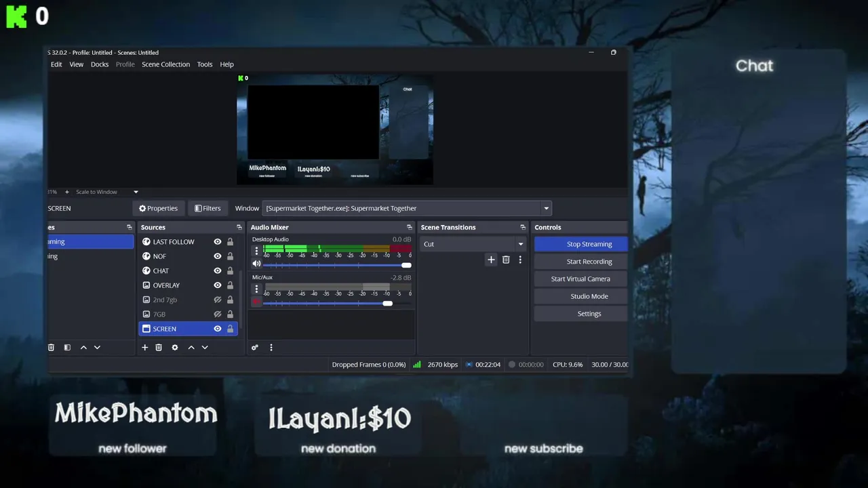Unlock the CHAT source

click(x=230, y=271)
